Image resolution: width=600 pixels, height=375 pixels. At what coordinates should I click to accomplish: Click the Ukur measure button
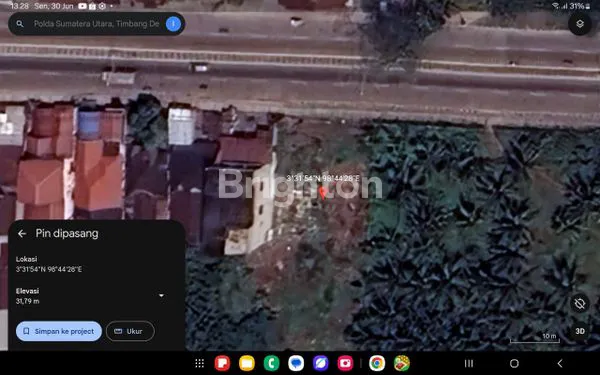130,331
